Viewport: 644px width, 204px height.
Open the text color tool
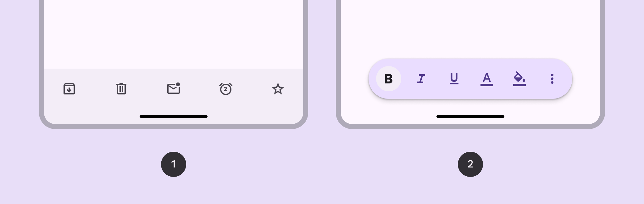(487, 79)
